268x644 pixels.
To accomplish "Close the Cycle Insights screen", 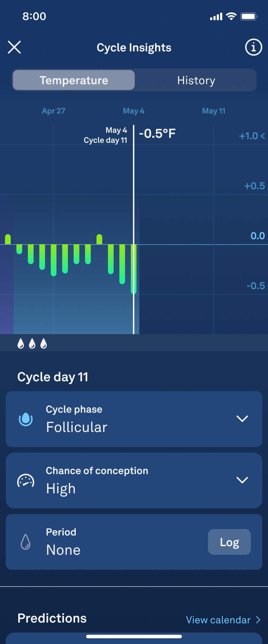I will pos(14,47).
